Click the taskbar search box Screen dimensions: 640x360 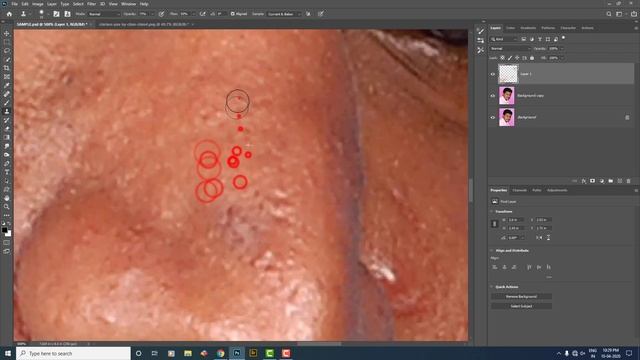[73, 353]
